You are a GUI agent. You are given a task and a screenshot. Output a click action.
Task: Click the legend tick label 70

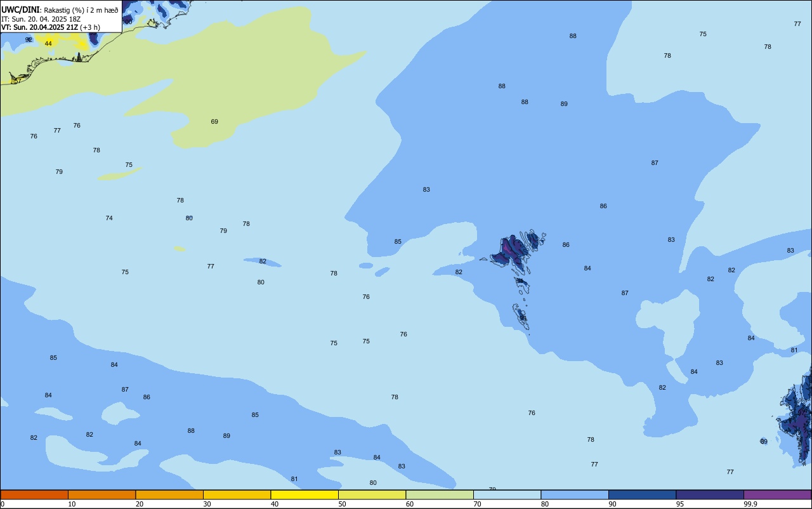click(477, 504)
